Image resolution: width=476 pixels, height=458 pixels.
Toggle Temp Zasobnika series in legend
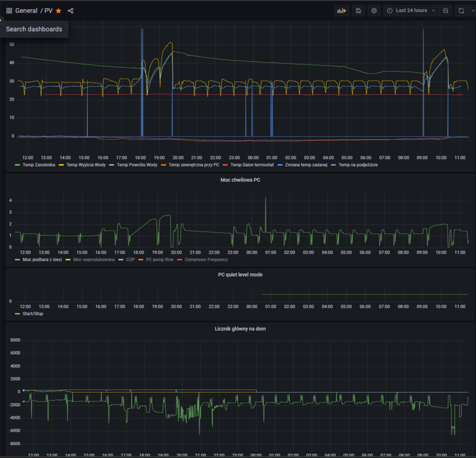38,165
